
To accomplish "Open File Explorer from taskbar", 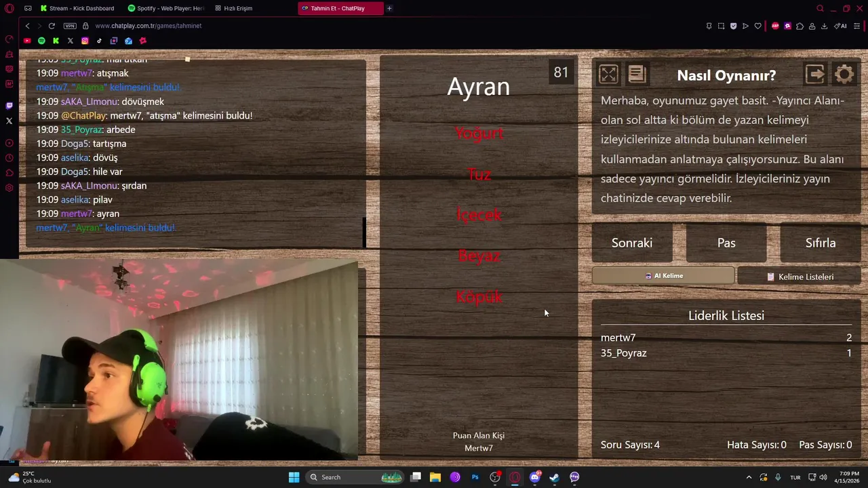I will click(435, 477).
